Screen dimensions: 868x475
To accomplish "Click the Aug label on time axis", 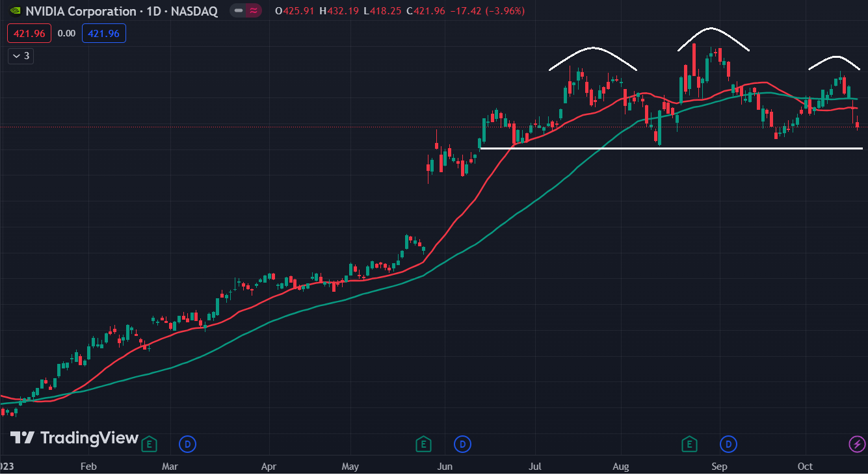I will [621, 467].
